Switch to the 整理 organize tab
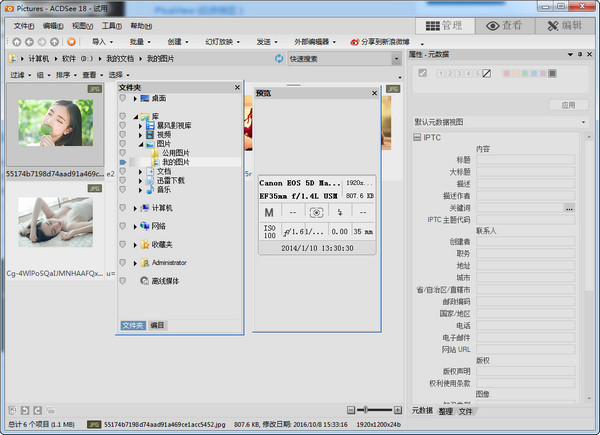Screen dimensions: 600x435 [x=445, y=411]
